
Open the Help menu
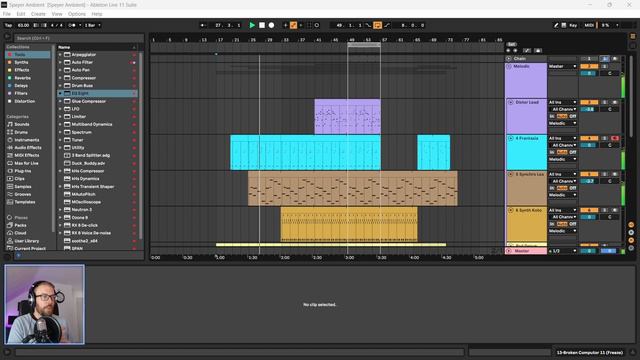97,14
